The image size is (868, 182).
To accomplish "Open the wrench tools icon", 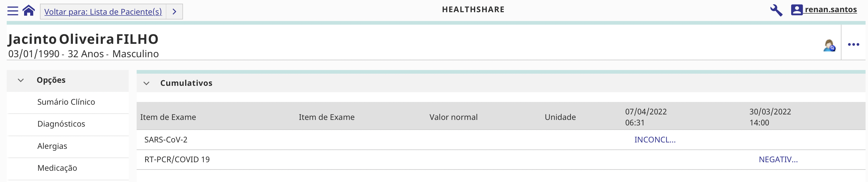I will click(776, 10).
